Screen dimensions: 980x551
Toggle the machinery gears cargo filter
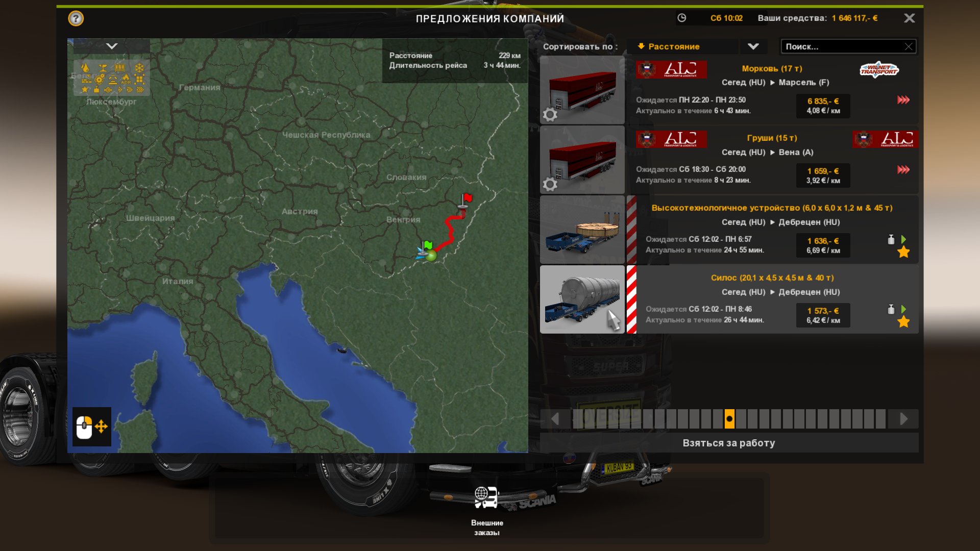100,79
